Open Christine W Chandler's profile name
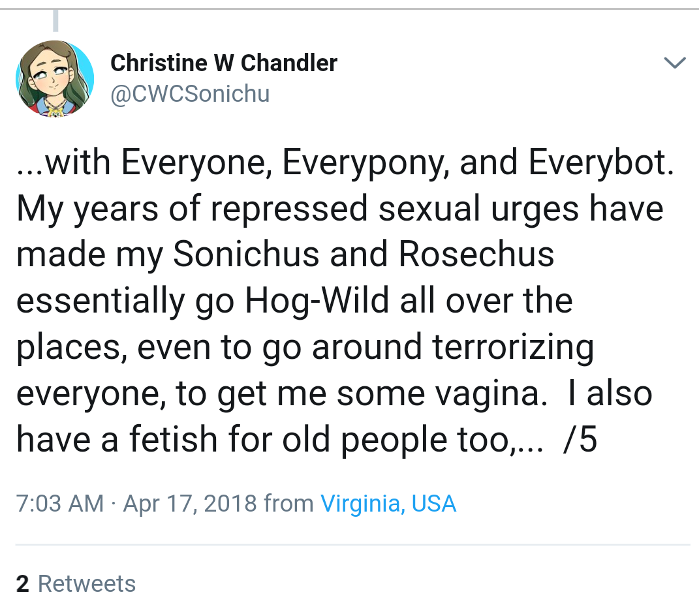Screen dimensions: 699x616 click(224, 63)
